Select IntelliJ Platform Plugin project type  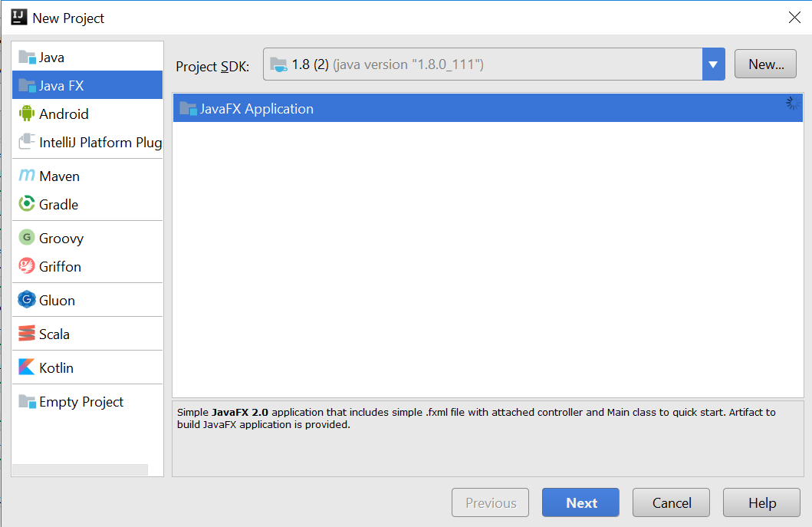coord(87,142)
